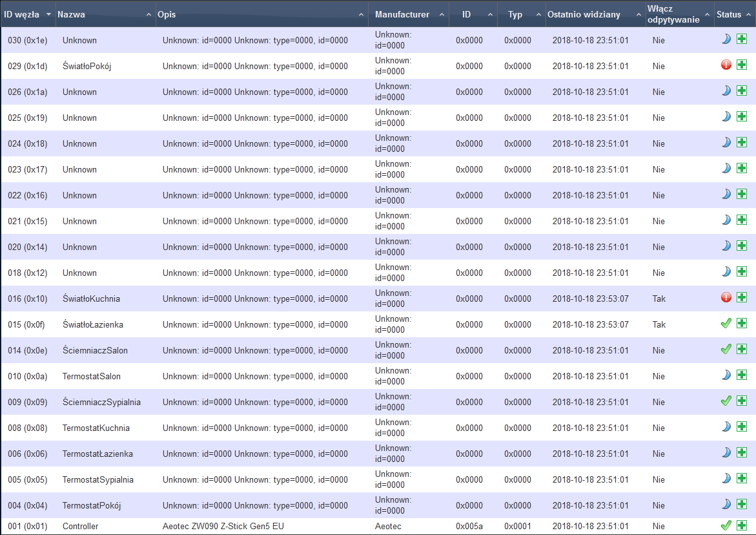Select the TermostatPokój name cell
756x535 pixels.
tap(92, 505)
